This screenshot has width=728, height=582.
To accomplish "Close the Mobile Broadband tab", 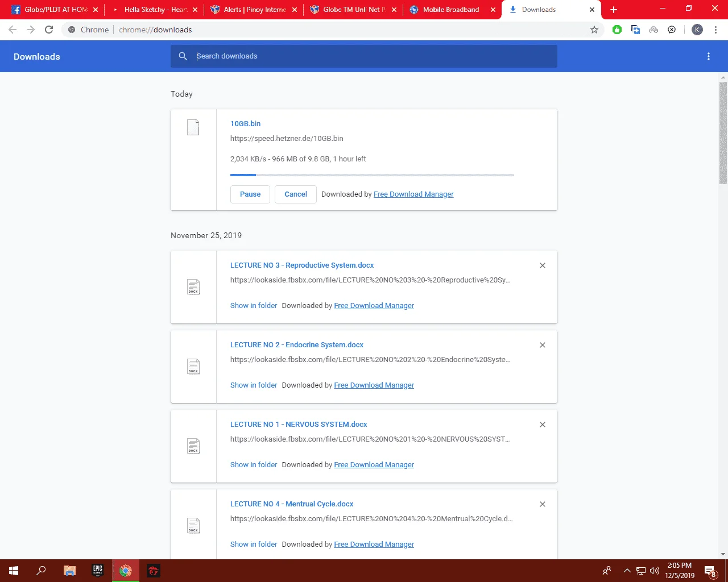I will [493, 10].
